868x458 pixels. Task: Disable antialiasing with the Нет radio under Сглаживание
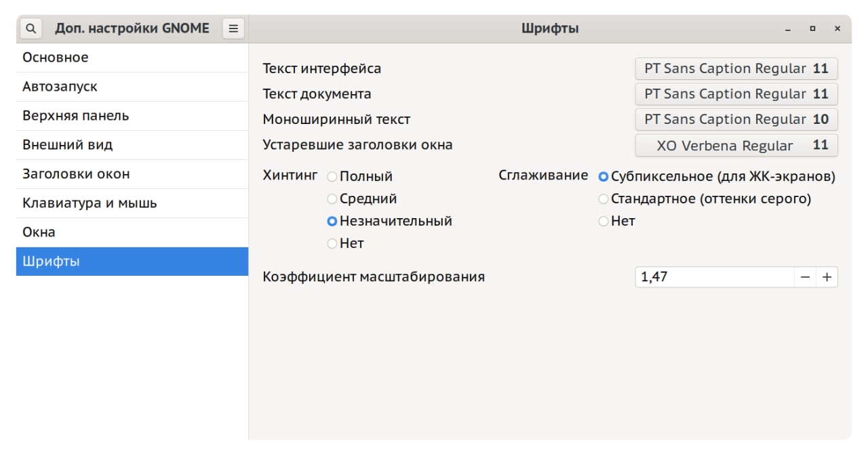click(604, 222)
